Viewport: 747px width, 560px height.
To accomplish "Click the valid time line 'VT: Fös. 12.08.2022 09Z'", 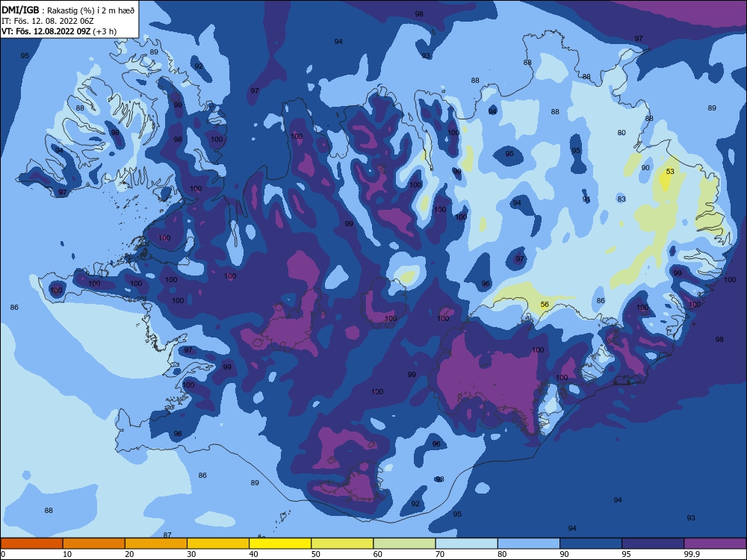I will [46, 31].
